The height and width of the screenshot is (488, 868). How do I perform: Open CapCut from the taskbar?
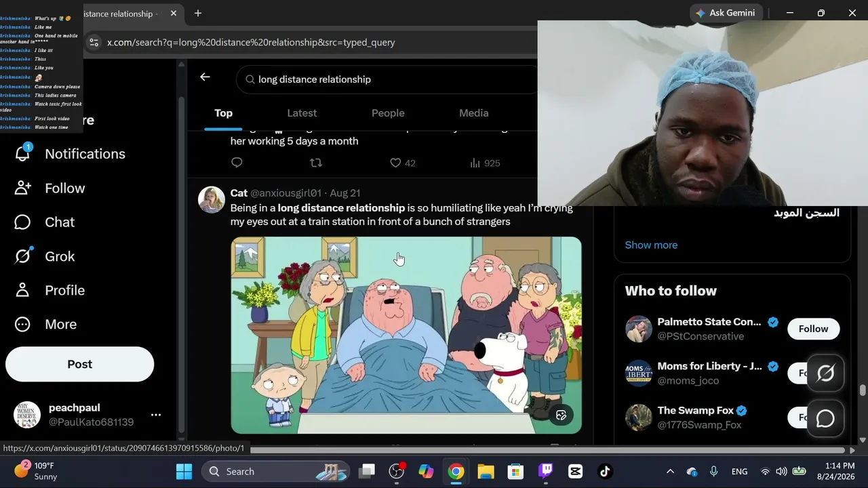click(x=575, y=471)
